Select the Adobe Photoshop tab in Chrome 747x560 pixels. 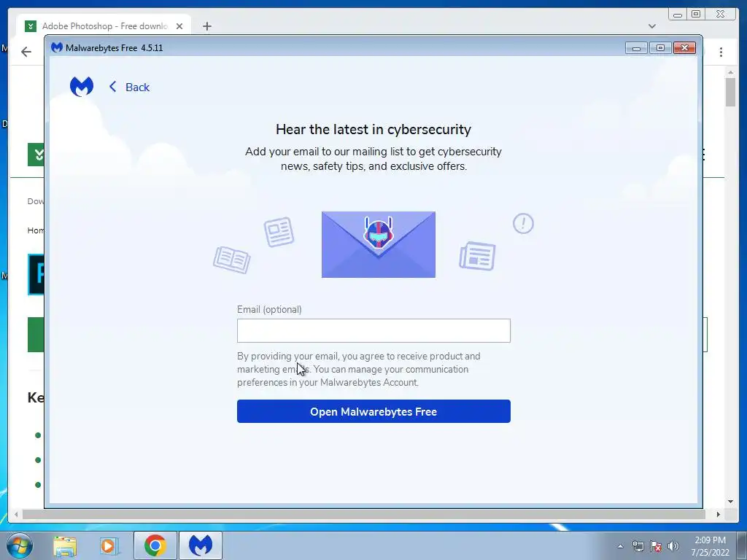104,26
